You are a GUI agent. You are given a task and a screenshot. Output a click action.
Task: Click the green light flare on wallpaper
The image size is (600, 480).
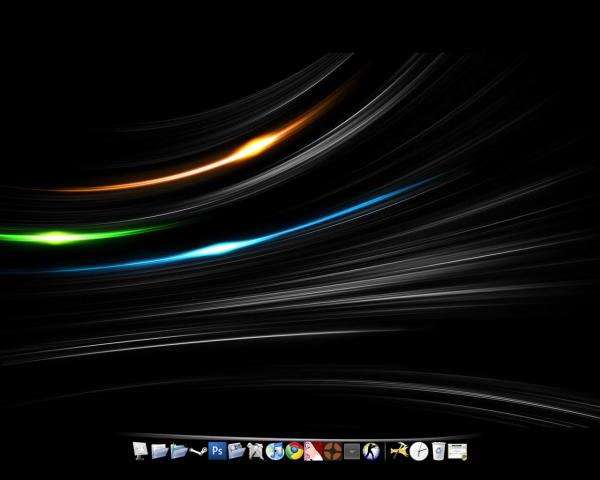point(56,237)
